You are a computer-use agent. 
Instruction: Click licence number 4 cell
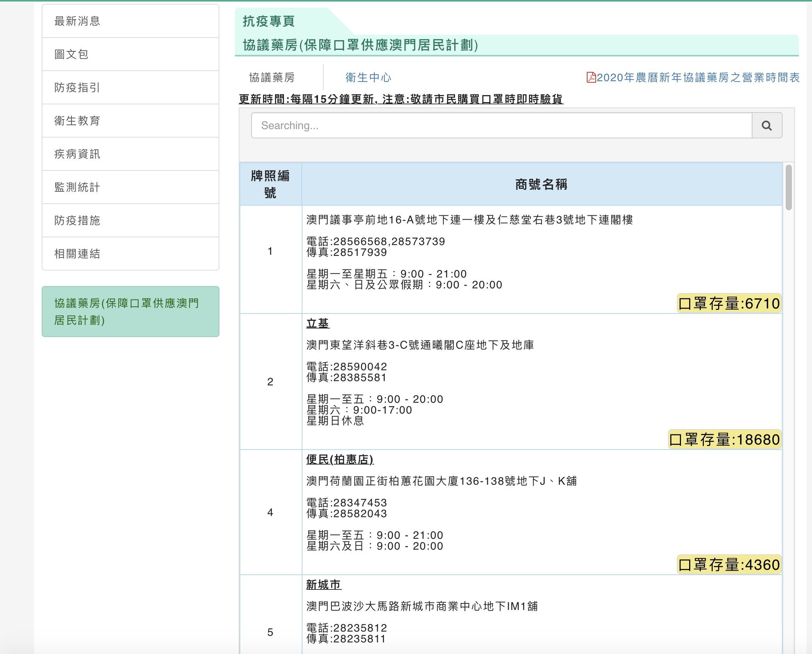[270, 512]
